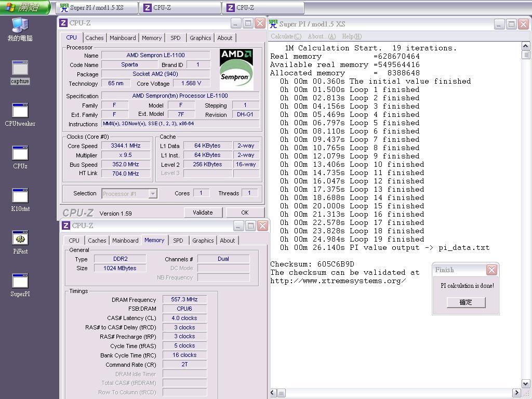
Task: Switch to About tab in lower CPU-Z window
Action: pyautogui.click(x=228, y=241)
